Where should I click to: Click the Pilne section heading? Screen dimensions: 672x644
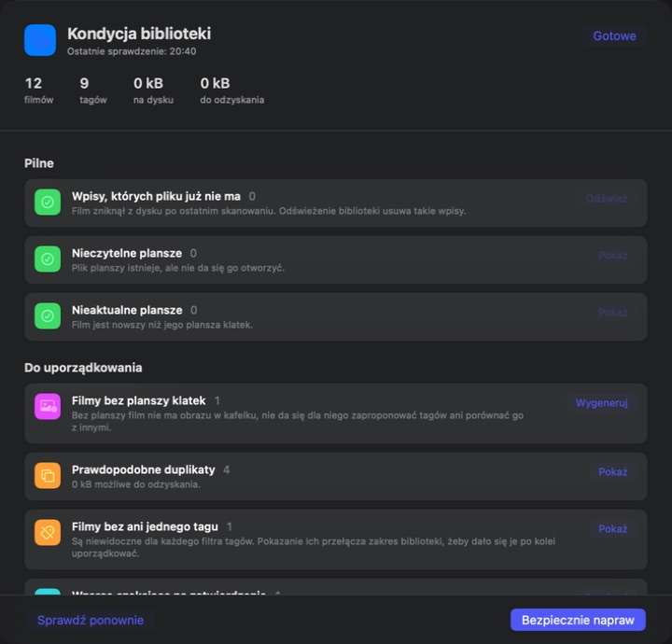(x=39, y=163)
